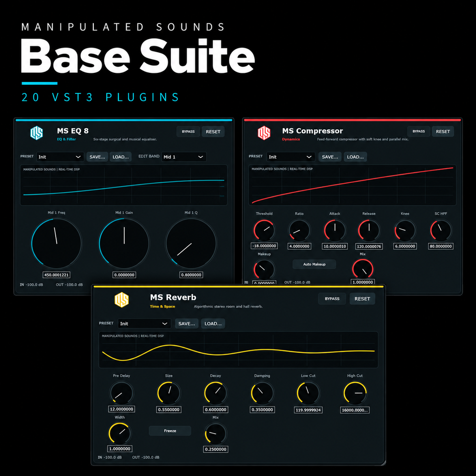
Task: Load preset in MS Compressor
Action: click(x=355, y=157)
